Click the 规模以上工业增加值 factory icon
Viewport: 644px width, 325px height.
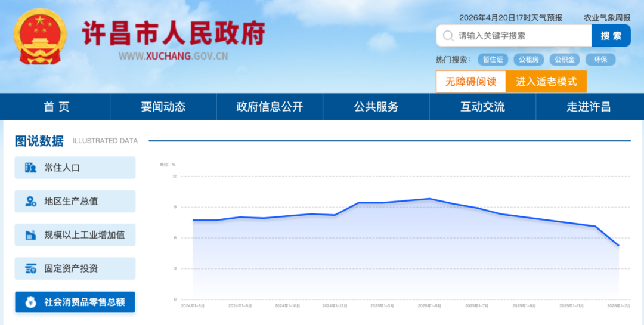[30, 235]
